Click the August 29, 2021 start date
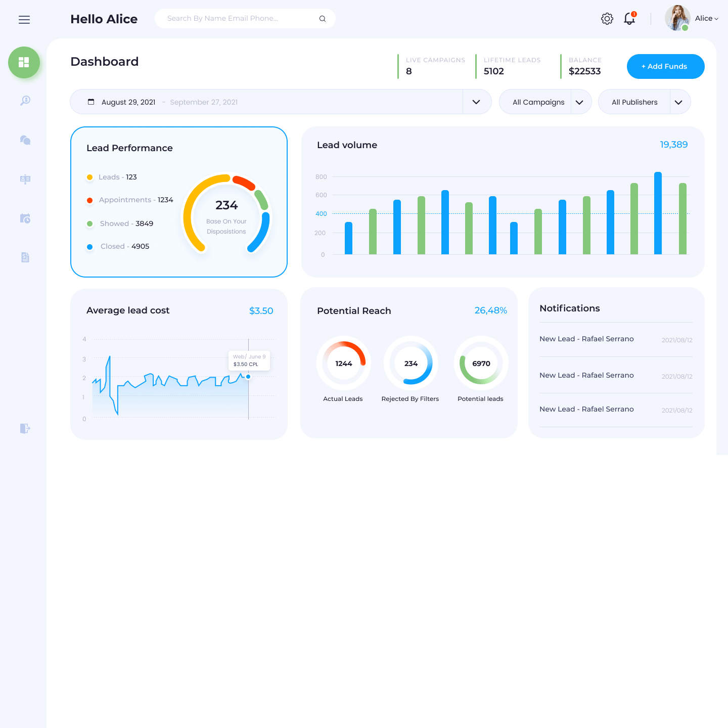Viewport: 728px width, 728px height. click(x=128, y=102)
